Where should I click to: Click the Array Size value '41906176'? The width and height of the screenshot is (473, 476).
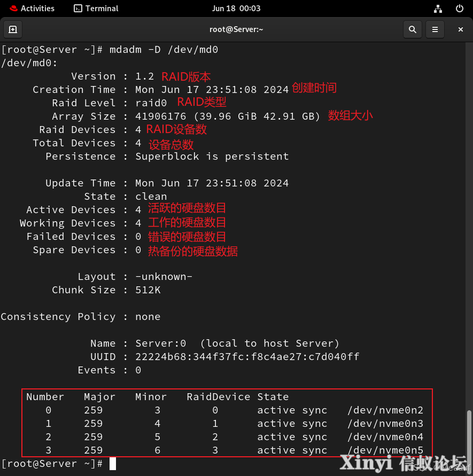[x=160, y=116]
